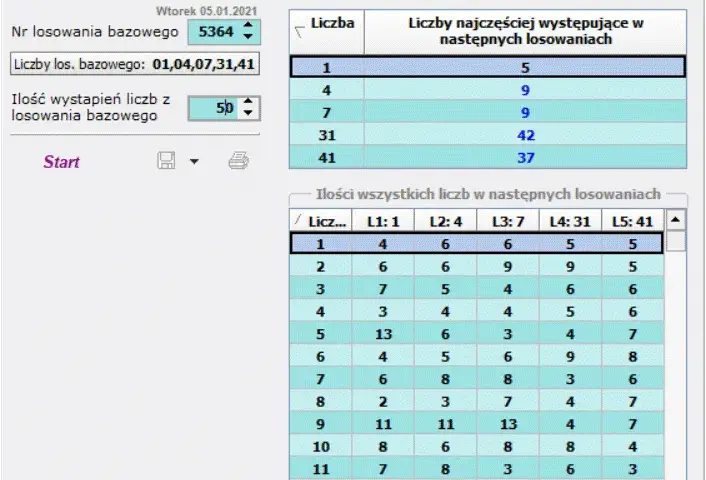Screen dimensions: 706x480
Task: Click L5 value 3 in number 11 row
Action: pyautogui.click(x=633, y=469)
